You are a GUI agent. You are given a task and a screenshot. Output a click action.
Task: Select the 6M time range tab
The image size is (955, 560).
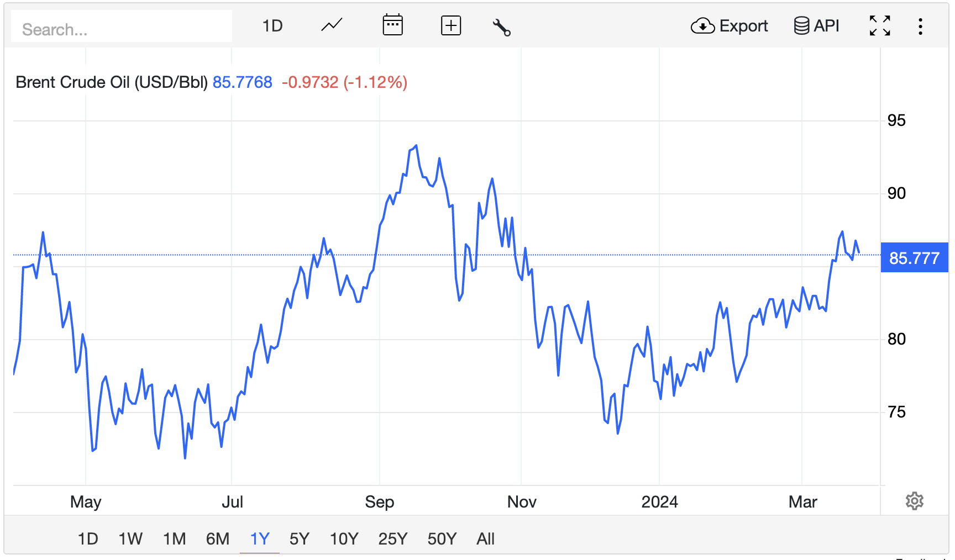(x=218, y=538)
